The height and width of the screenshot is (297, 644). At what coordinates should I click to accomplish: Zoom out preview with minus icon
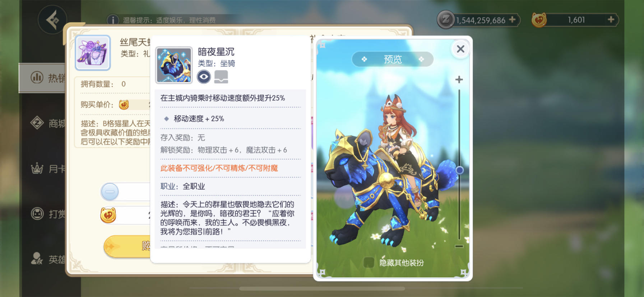coord(459,246)
